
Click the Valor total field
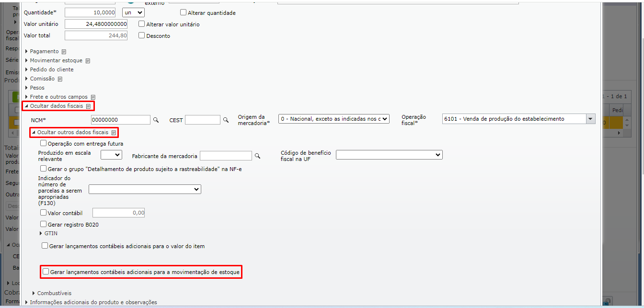[x=96, y=35]
